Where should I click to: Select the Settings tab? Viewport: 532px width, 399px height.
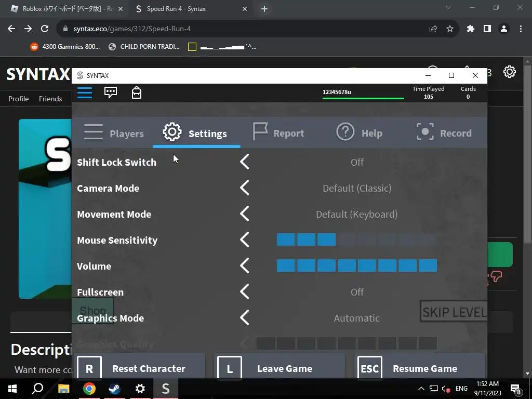[195, 132]
